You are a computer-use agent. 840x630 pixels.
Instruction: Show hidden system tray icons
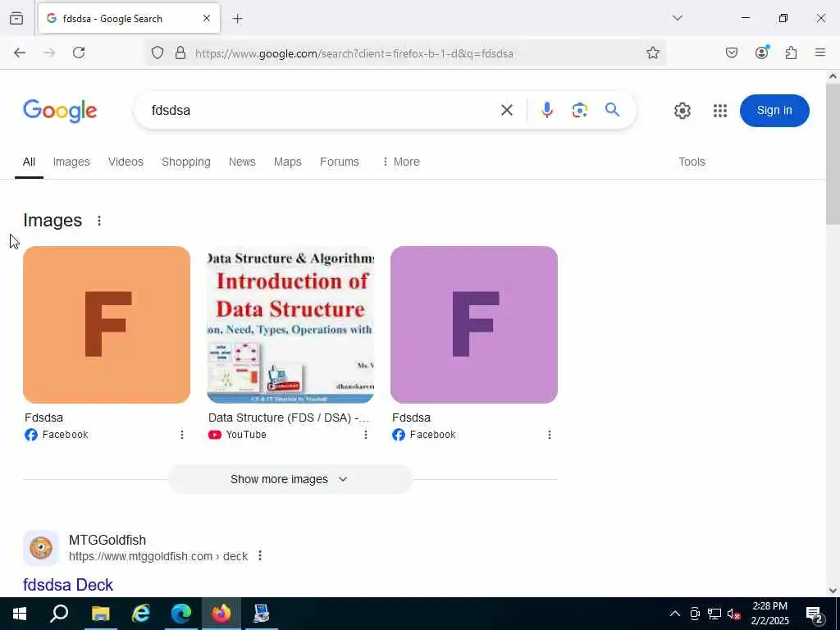pos(675,614)
